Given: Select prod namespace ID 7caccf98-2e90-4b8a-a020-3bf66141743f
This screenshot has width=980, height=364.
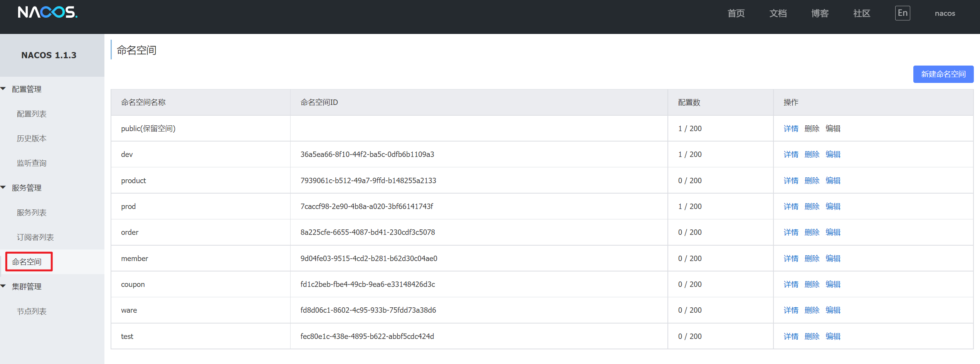Looking at the screenshot, I should click(x=367, y=206).
